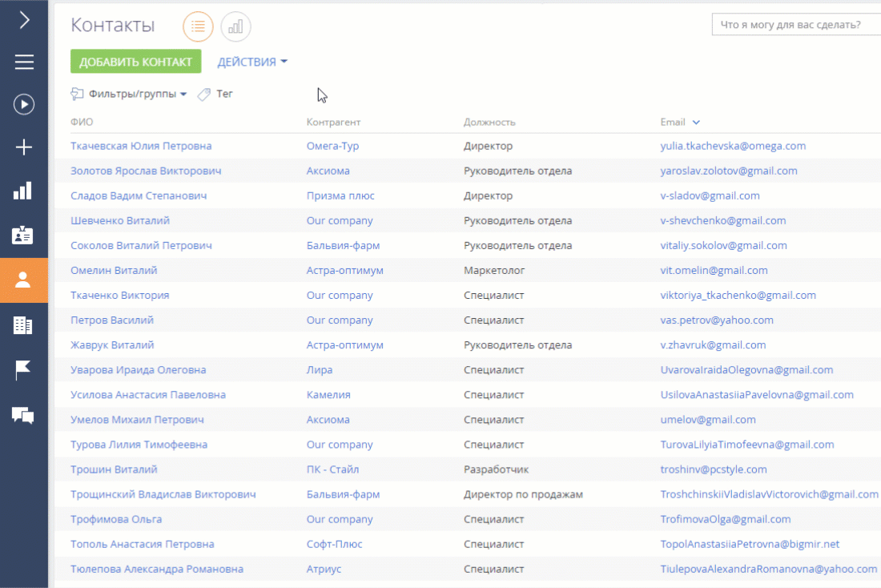This screenshot has height=588, width=881.
Task: Toggle the Email column sort arrow
Action: point(696,122)
